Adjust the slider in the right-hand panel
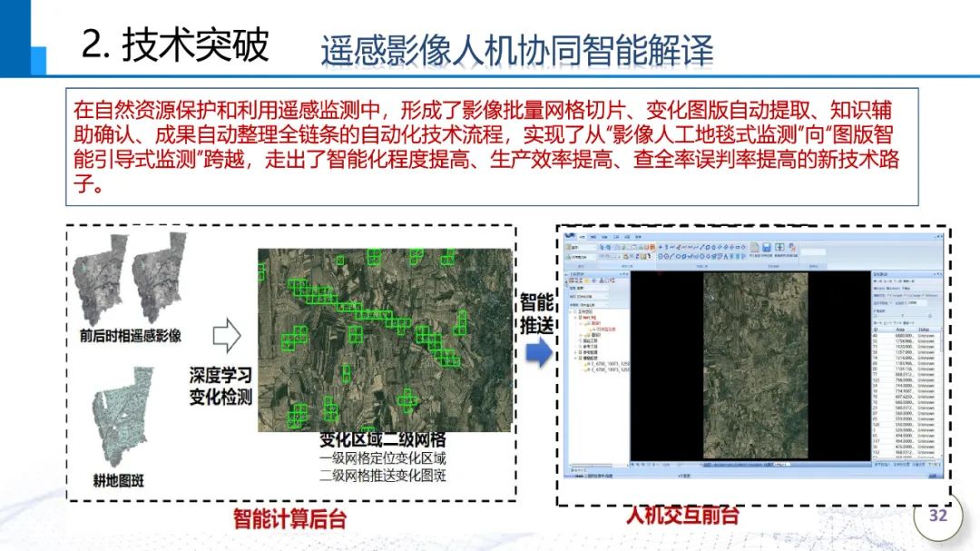 (x=903, y=315)
